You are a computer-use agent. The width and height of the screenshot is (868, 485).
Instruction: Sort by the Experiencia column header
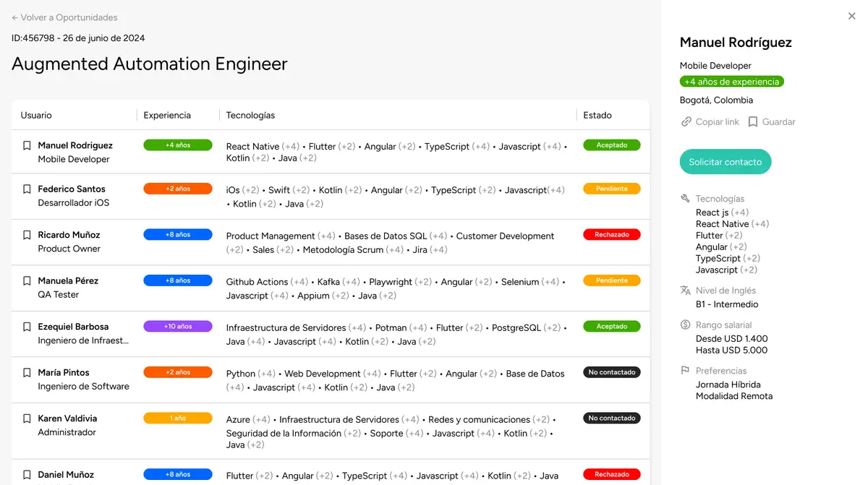point(167,115)
